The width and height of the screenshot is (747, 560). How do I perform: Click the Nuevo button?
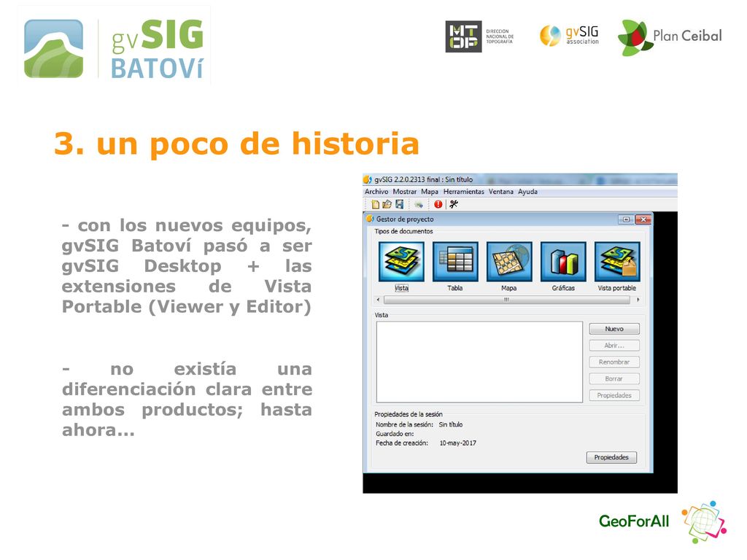pyautogui.click(x=614, y=329)
